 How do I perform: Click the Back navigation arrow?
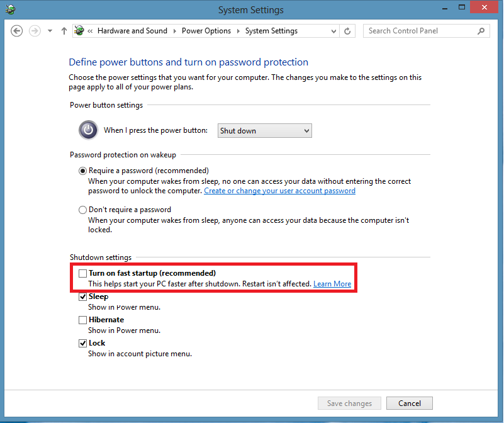point(16,30)
